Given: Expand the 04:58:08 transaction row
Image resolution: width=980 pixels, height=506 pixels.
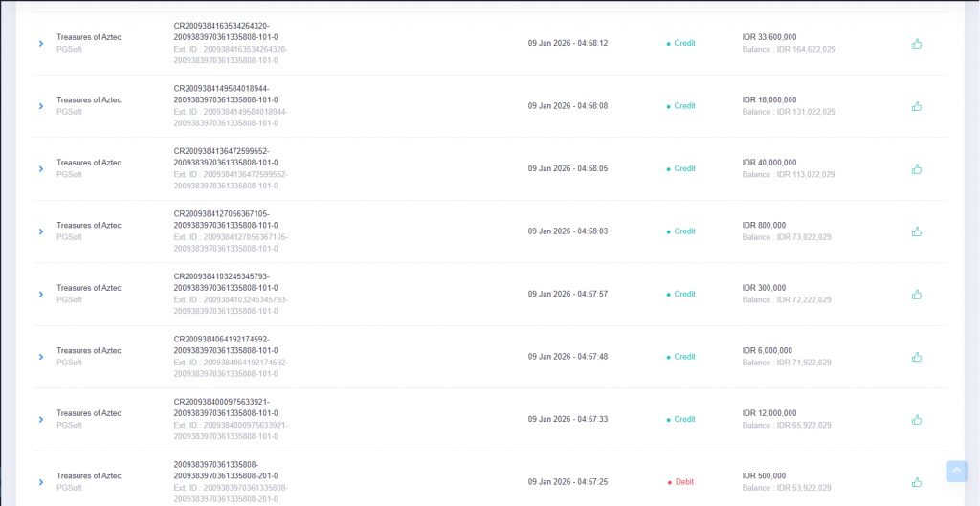Looking at the screenshot, I should (x=41, y=106).
